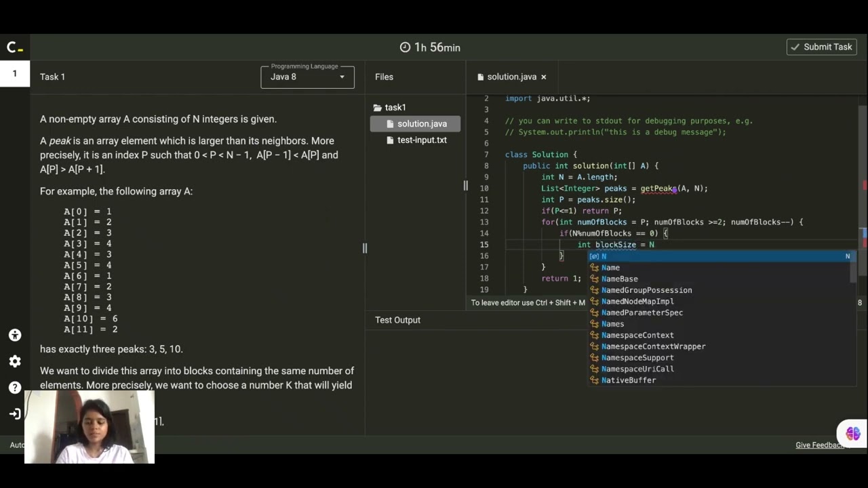Viewport: 868px width, 488px height.
Task: Click the class icon beside NameBase suggestion
Action: (x=594, y=279)
